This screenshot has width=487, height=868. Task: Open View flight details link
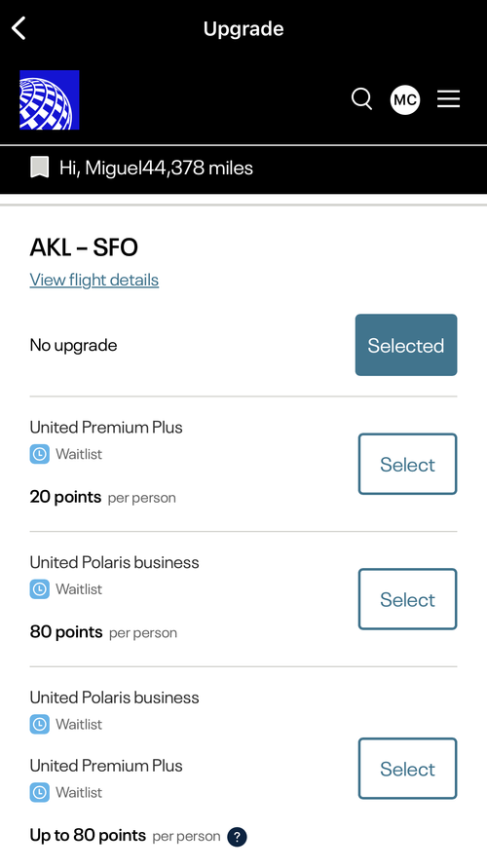(94, 280)
